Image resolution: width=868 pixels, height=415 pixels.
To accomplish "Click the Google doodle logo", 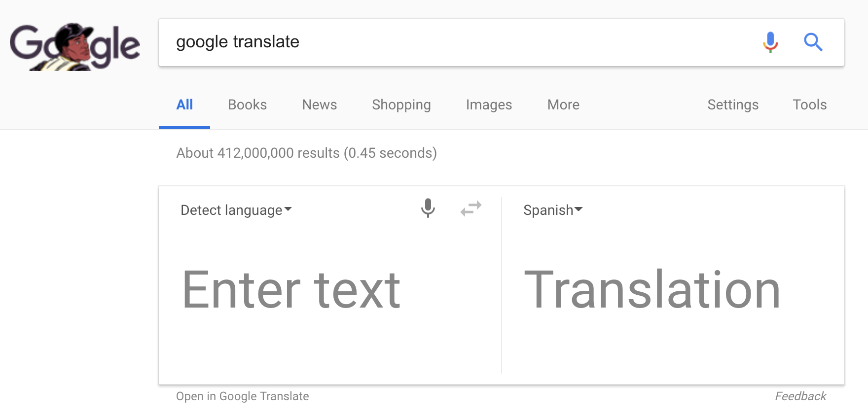I will coord(75,46).
